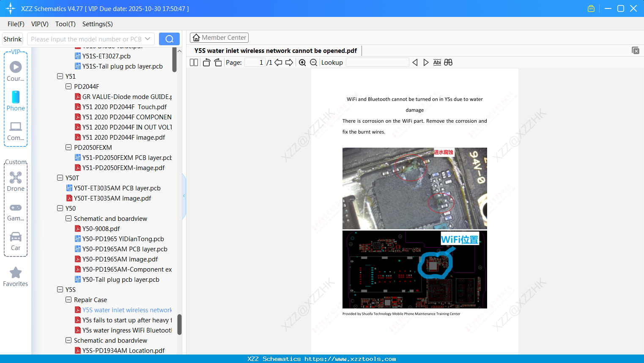
Task: Collapse the PD2044F folder
Action: tap(69, 86)
